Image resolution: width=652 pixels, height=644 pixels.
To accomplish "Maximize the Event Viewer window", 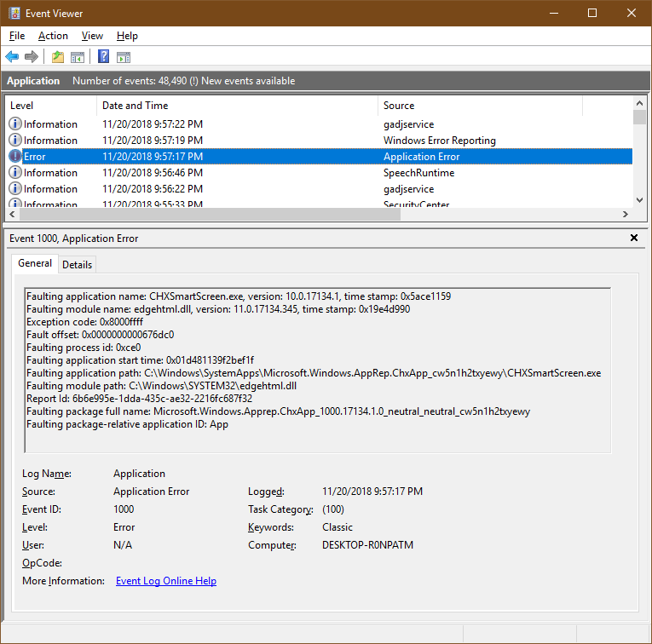I will click(x=592, y=13).
